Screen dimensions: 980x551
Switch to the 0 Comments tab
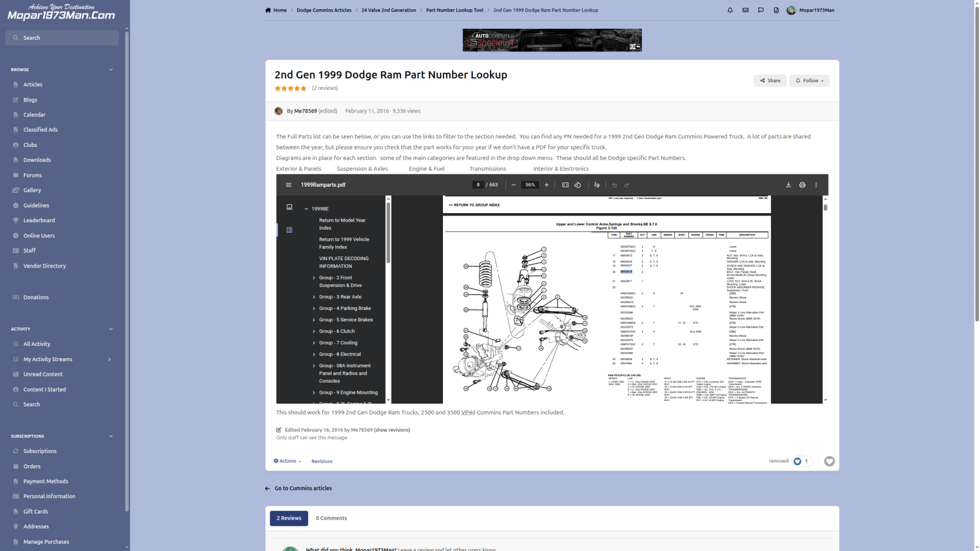[331, 519]
